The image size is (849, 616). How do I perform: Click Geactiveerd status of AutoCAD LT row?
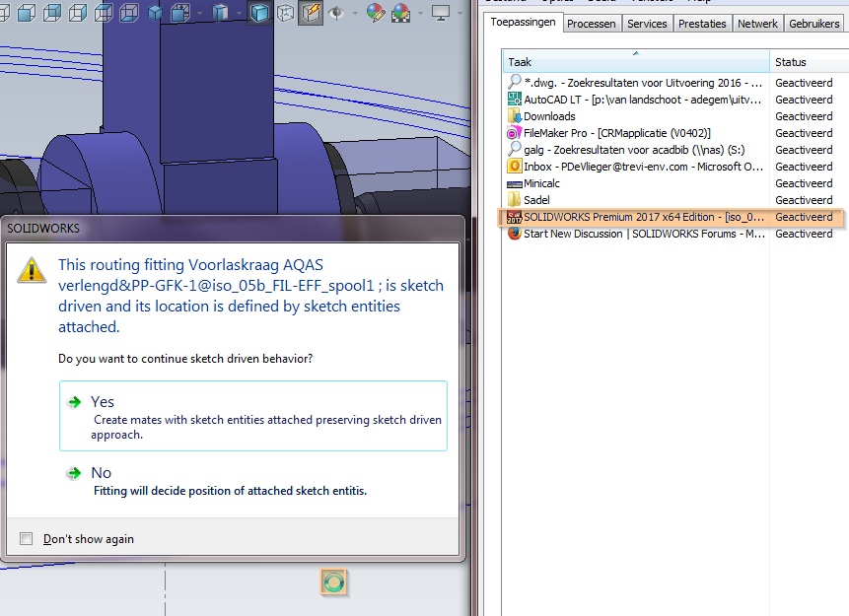pos(804,100)
